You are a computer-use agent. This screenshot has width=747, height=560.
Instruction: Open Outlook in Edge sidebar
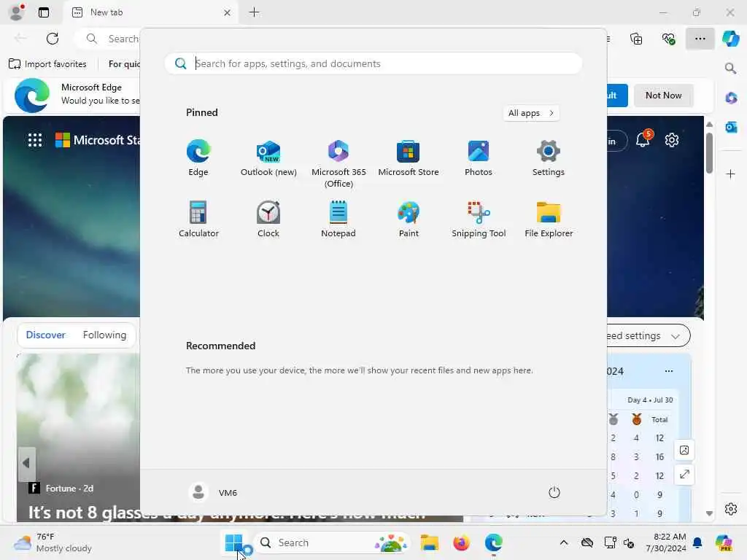[731, 127]
